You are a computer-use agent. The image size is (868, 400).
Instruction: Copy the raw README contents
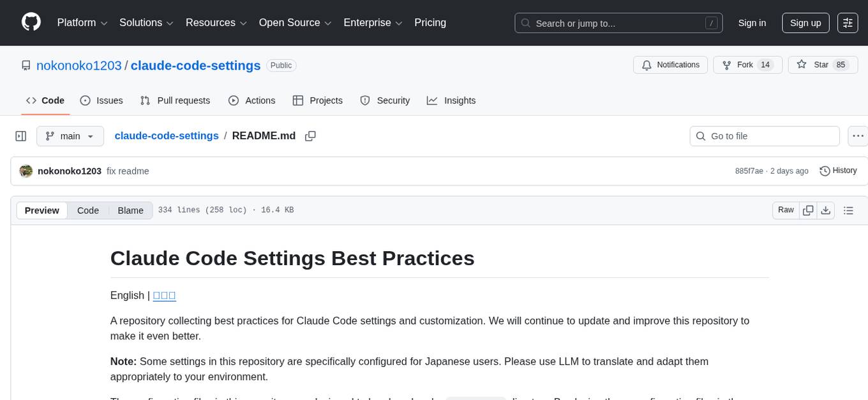[x=807, y=210]
